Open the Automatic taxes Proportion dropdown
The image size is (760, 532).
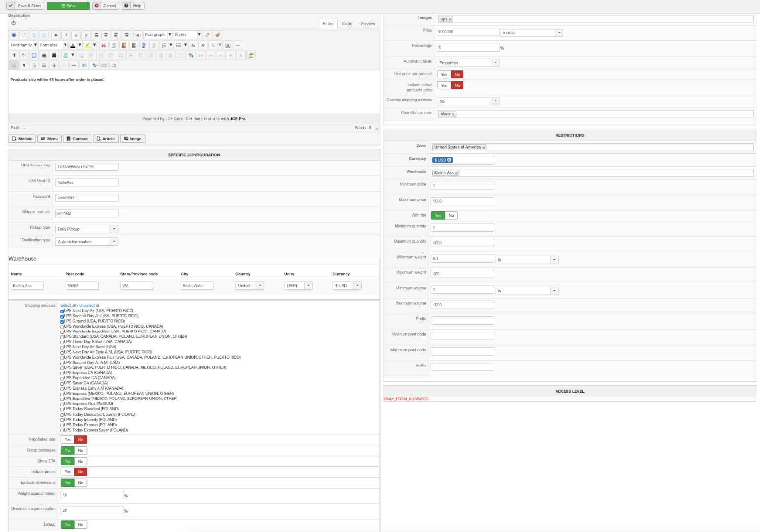(468, 63)
